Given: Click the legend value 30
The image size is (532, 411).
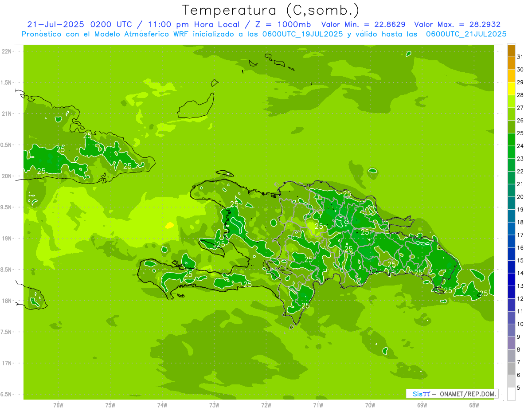Looking at the screenshot, I should click(520, 70).
